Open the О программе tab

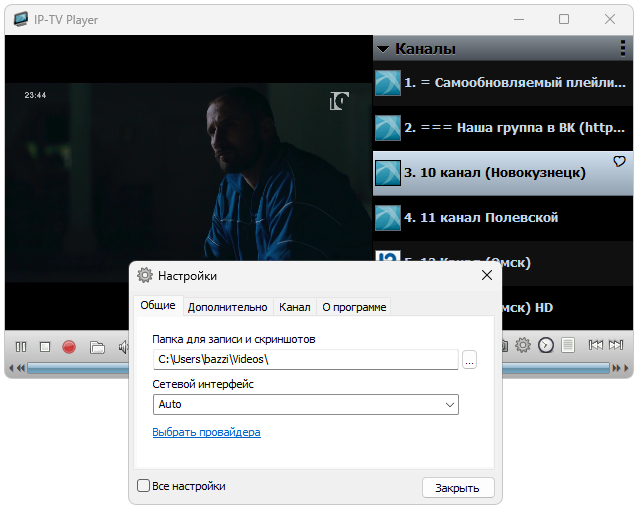tap(354, 307)
